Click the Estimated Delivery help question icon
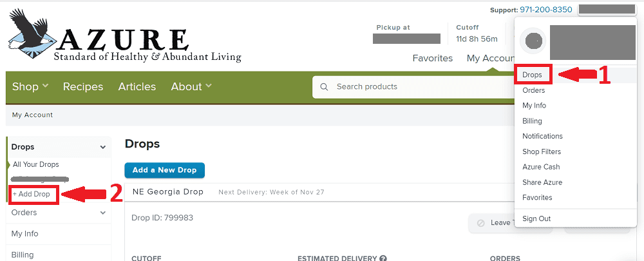Screen dimensions: 644x261 coord(383,258)
